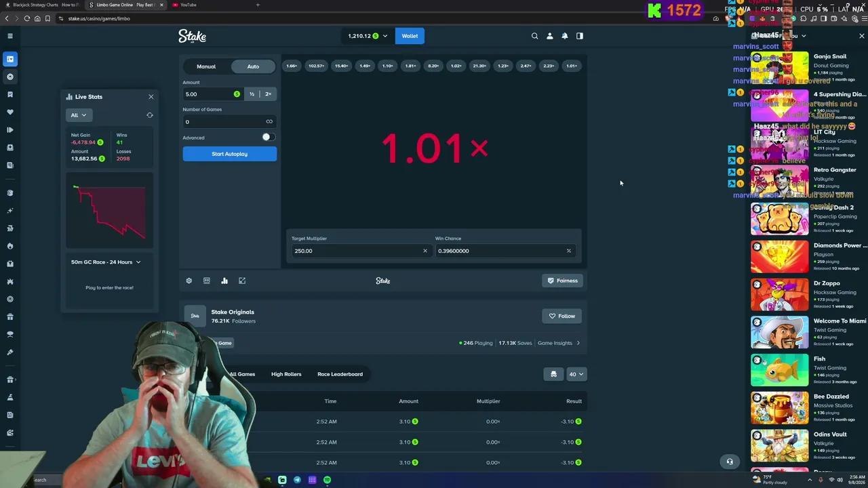The height and width of the screenshot is (488, 868).
Task: Open the All Games bets tab
Action: [242, 374]
